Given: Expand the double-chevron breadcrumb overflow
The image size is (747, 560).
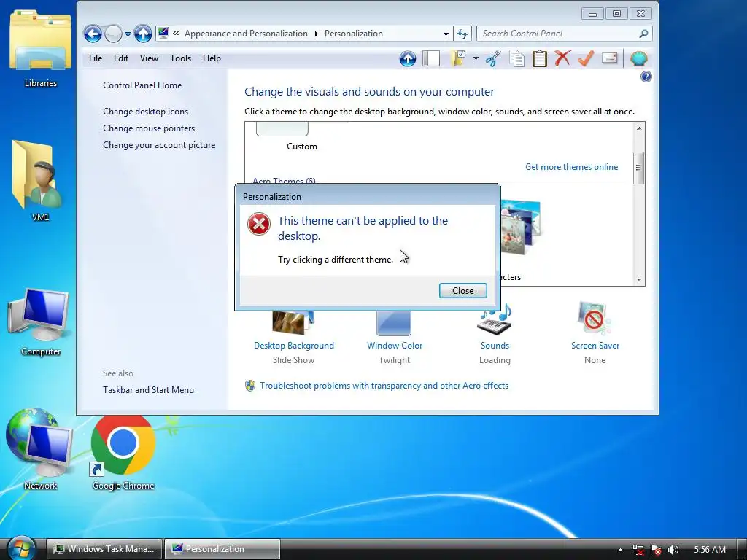Looking at the screenshot, I should [176, 34].
